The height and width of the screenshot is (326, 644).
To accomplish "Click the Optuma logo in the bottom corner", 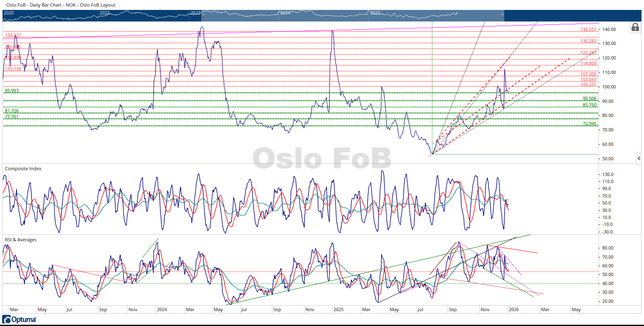I will (x=19, y=319).
